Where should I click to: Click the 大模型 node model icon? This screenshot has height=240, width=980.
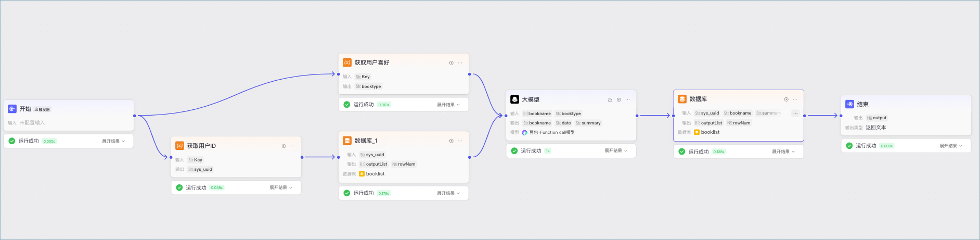[514, 99]
